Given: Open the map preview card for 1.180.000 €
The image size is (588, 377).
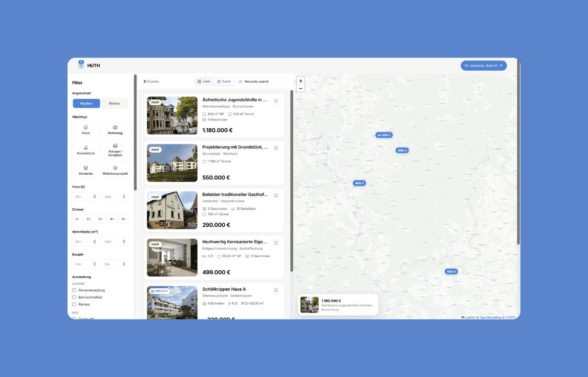Looking at the screenshot, I should click(338, 305).
